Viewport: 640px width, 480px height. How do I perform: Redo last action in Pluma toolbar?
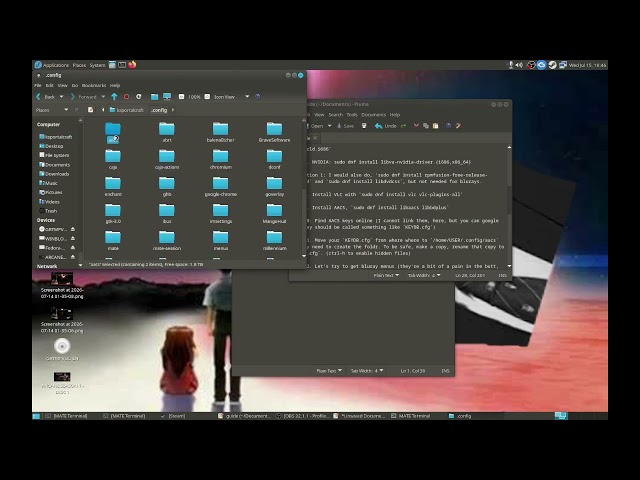click(x=403, y=126)
